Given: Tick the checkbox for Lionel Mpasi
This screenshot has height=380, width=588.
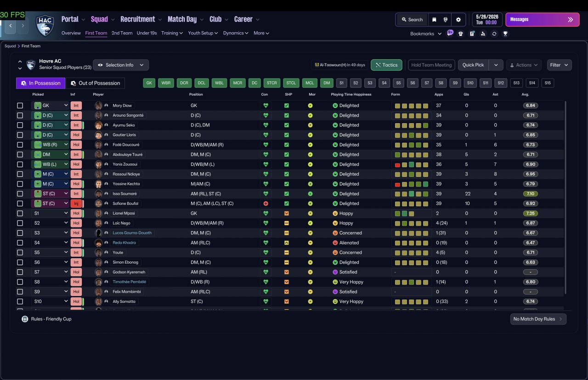Looking at the screenshot, I should [20, 213].
